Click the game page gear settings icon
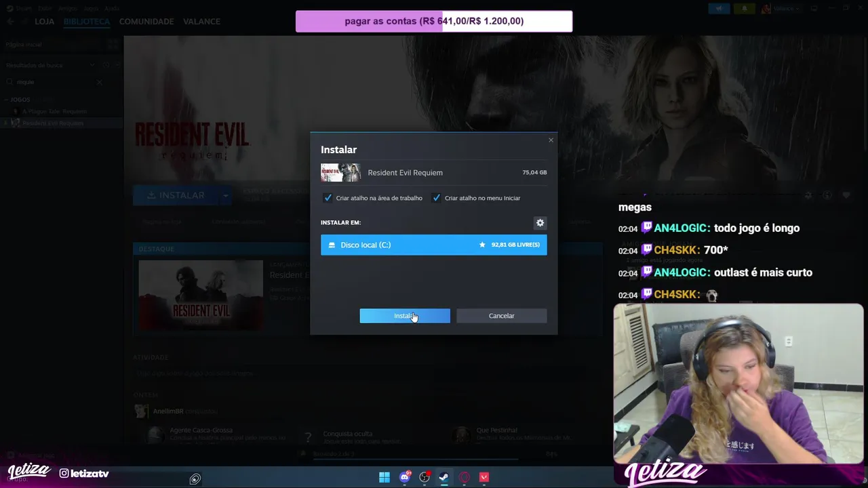This screenshot has height=488, width=868. [x=808, y=195]
